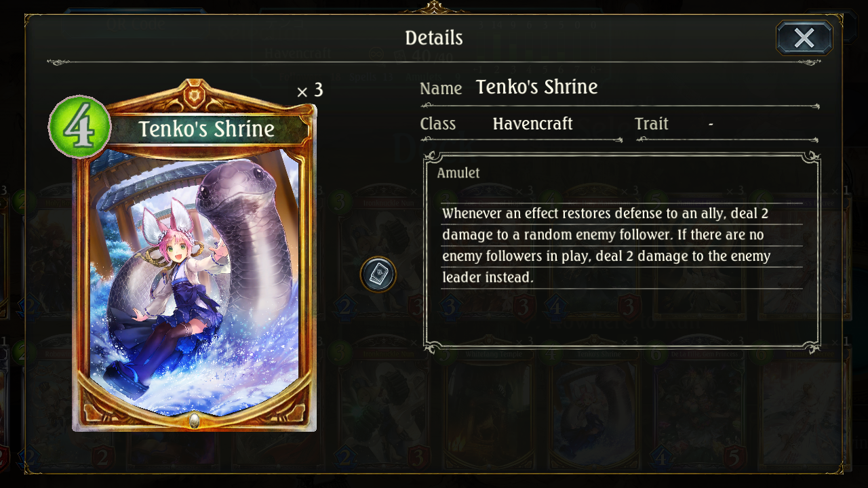This screenshot has width=868, height=488.
Task: Click the Tenko's Shrine banner on the card
Action: point(206,129)
